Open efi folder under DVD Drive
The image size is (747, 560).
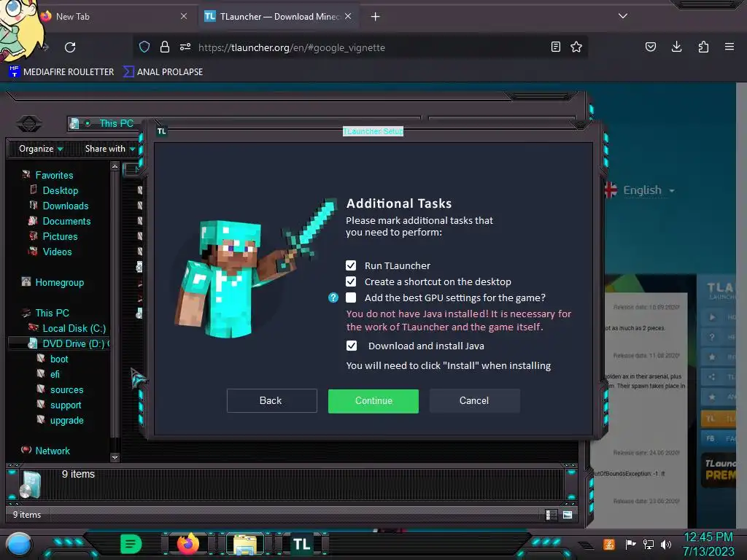(55, 374)
